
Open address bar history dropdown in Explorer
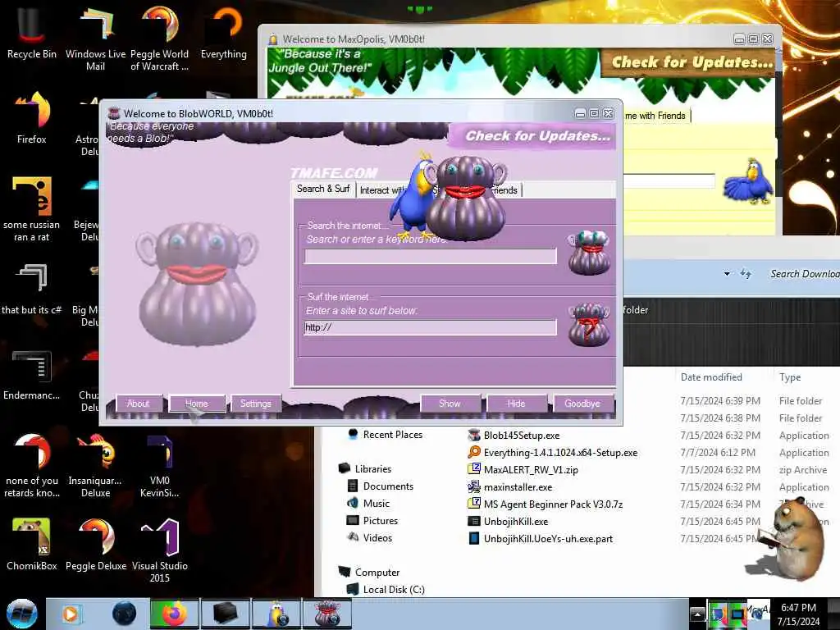click(727, 274)
